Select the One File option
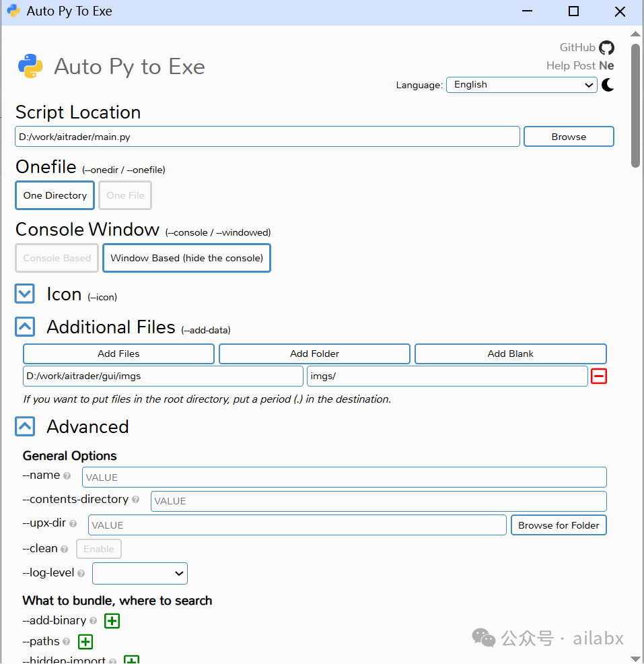Image resolution: width=644 pixels, height=664 pixels. point(125,195)
